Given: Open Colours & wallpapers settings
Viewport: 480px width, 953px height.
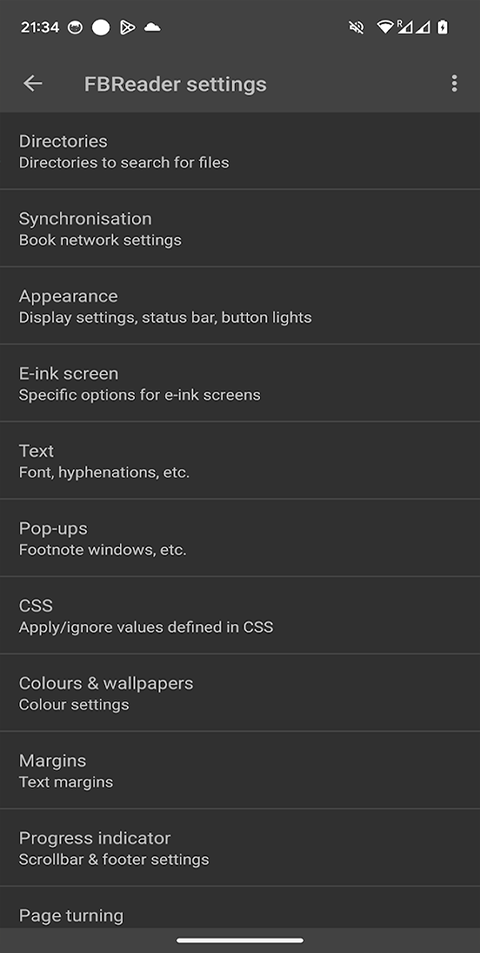Looking at the screenshot, I should click(240, 693).
